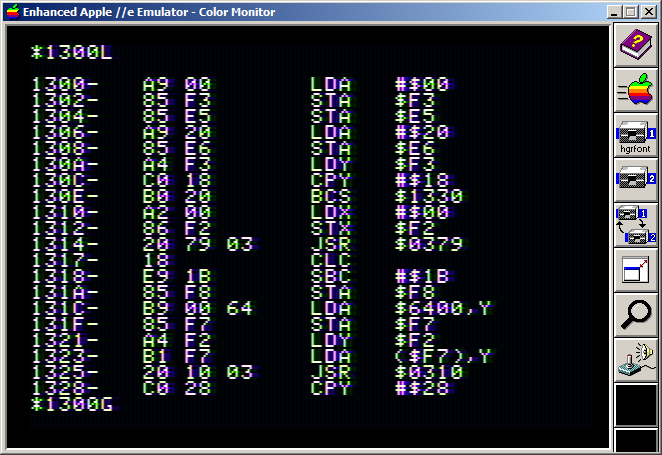The width and height of the screenshot is (662, 455).
Task: Click the $1300G command at bottom
Action: point(72,404)
